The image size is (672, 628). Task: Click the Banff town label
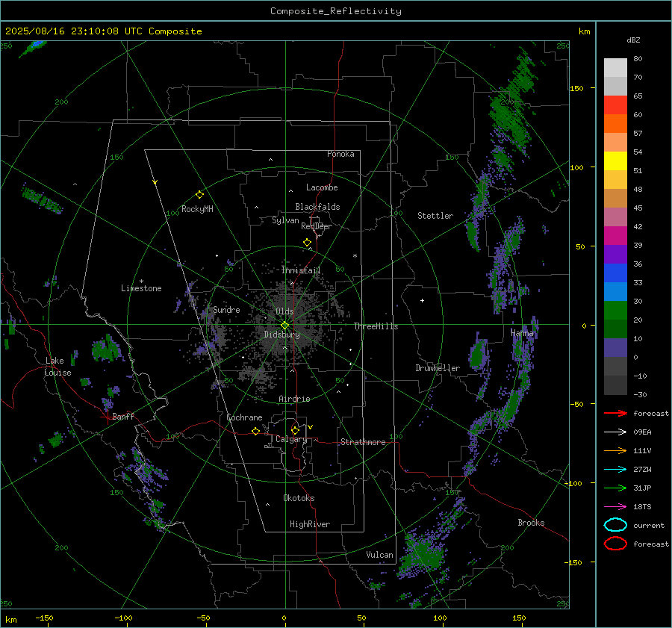point(123,416)
